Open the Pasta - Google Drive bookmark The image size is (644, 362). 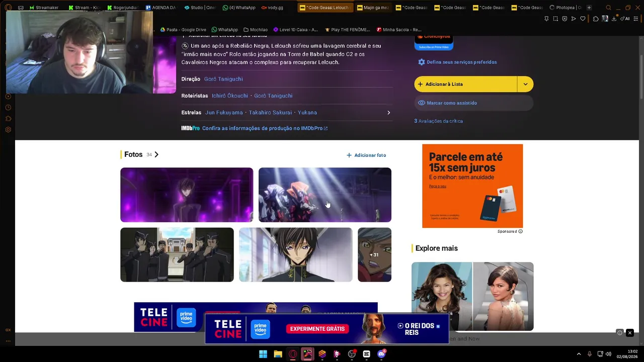click(x=183, y=30)
